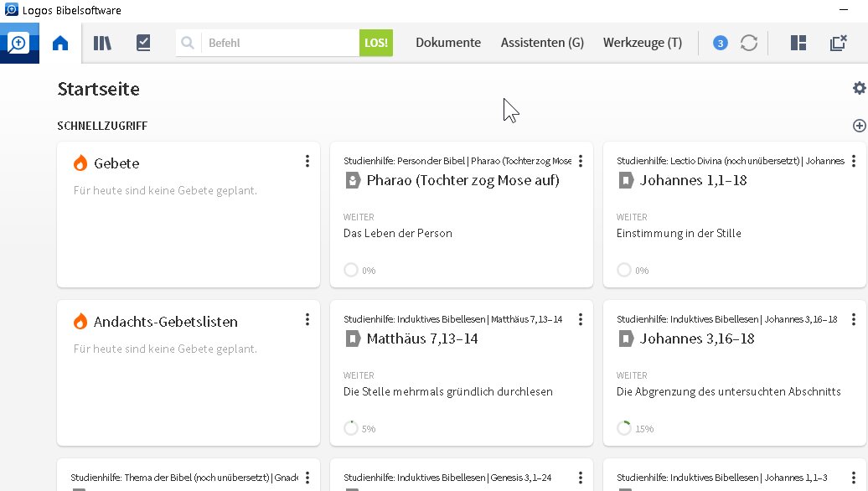The height and width of the screenshot is (491, 868).
Task: Click the sync refresh icon
Action: pos(749,44)
